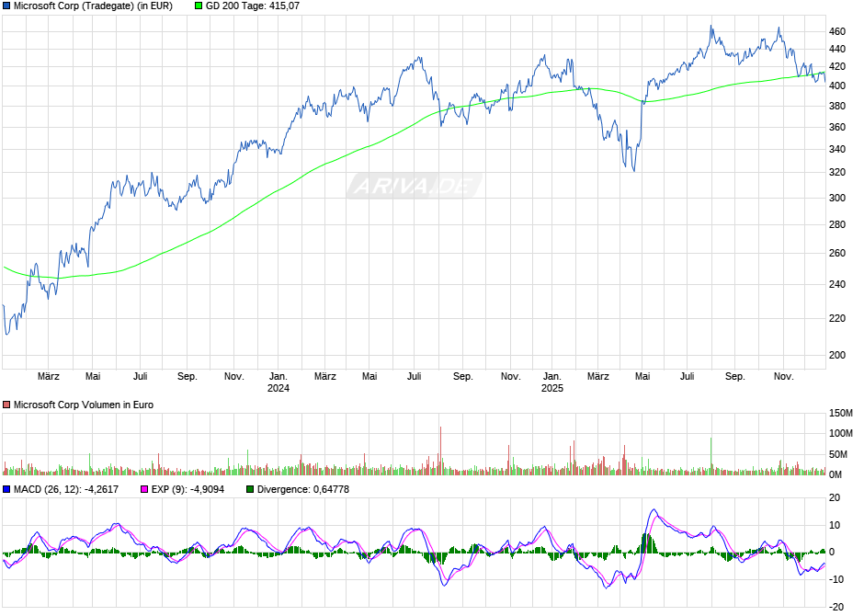
Task: Click the 260 price axis label
Action: coord(837,254)
